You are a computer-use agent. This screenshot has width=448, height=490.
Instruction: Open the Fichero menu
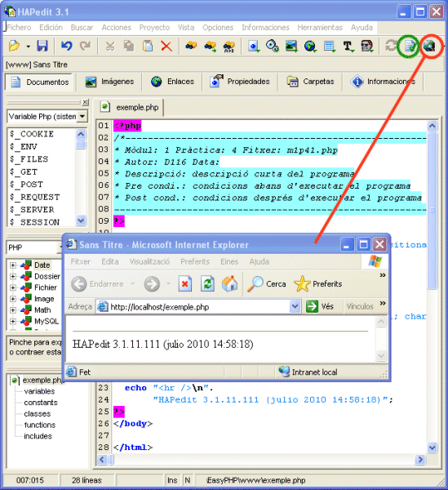click(x=19, y=28)
